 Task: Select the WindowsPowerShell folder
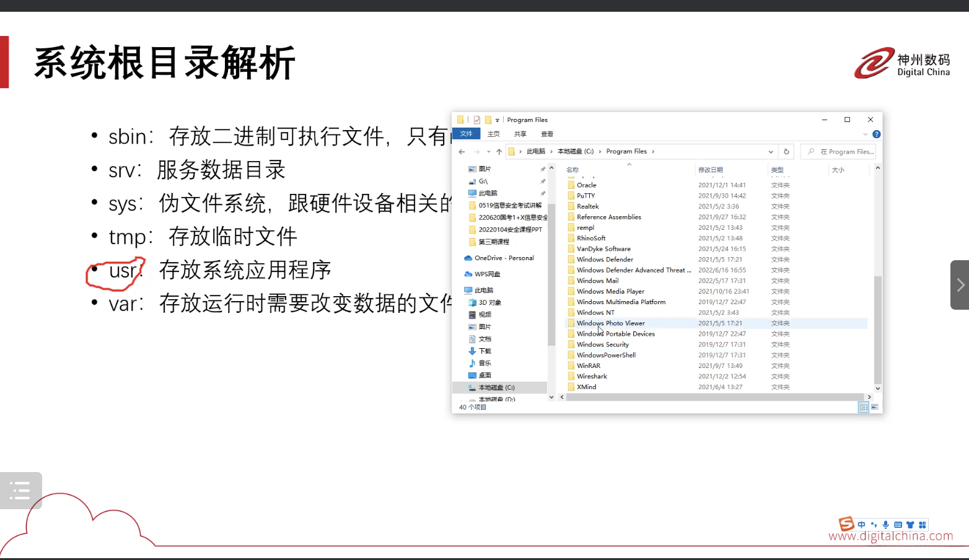[606, 355]
